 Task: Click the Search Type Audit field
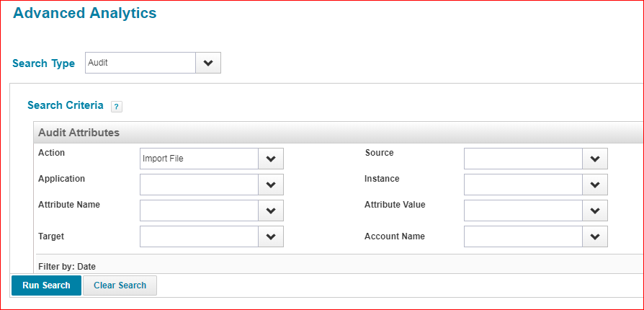140,63
